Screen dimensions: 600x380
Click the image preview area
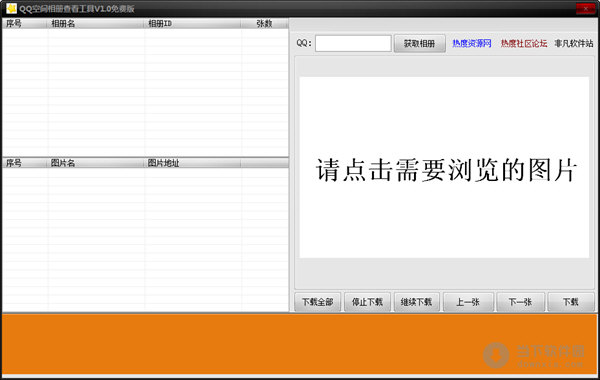pyautogui.click(x=444, y=168)
